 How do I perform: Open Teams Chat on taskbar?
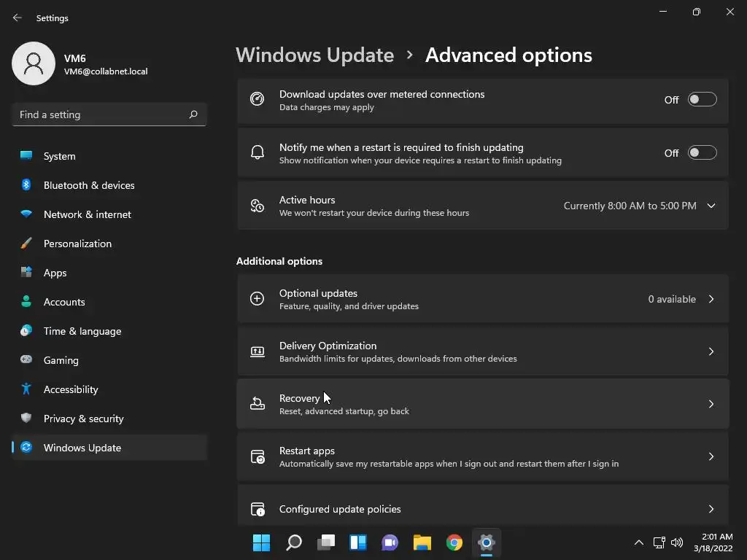click(390, 542)
